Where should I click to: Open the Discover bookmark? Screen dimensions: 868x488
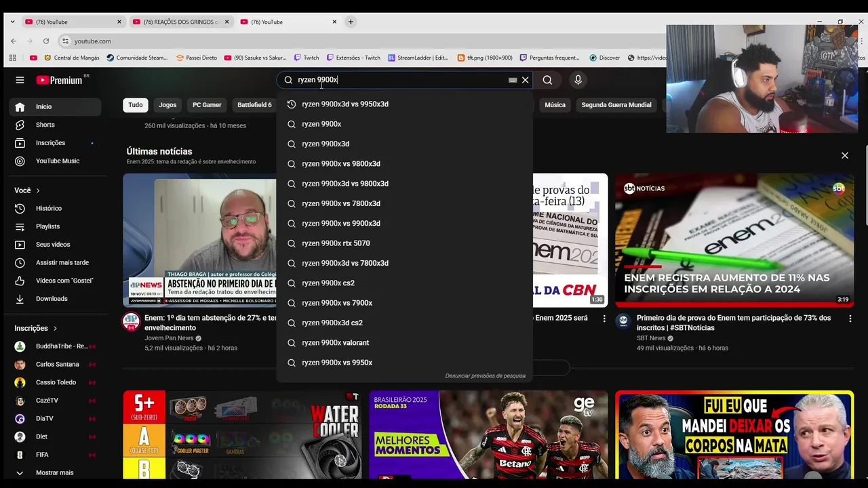pos(605,58)
